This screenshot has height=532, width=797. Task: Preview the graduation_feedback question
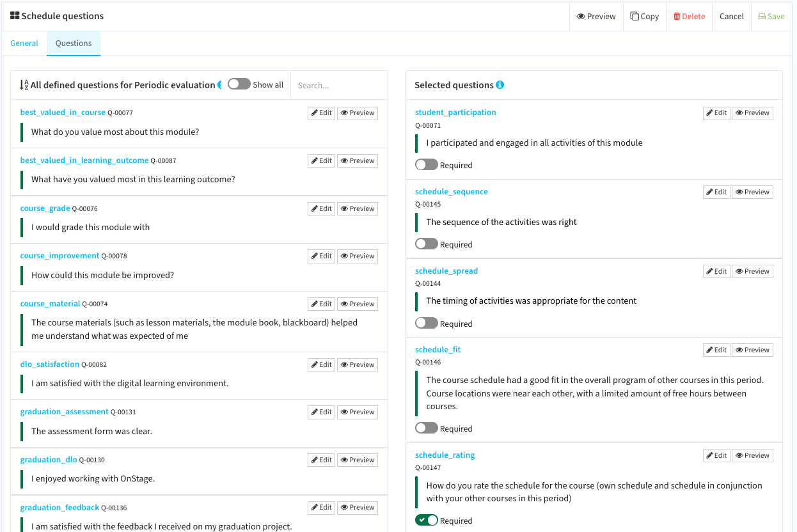[358, 508]
